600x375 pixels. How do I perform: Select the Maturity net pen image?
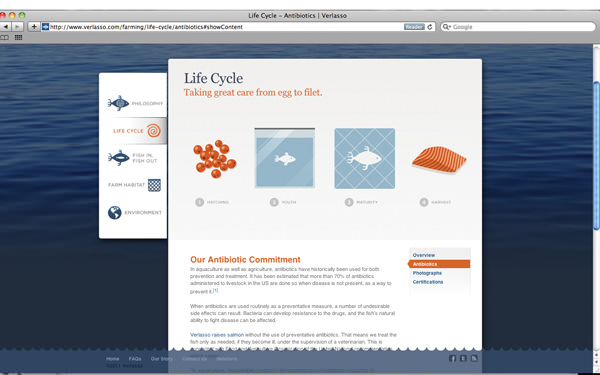(365, 158)
